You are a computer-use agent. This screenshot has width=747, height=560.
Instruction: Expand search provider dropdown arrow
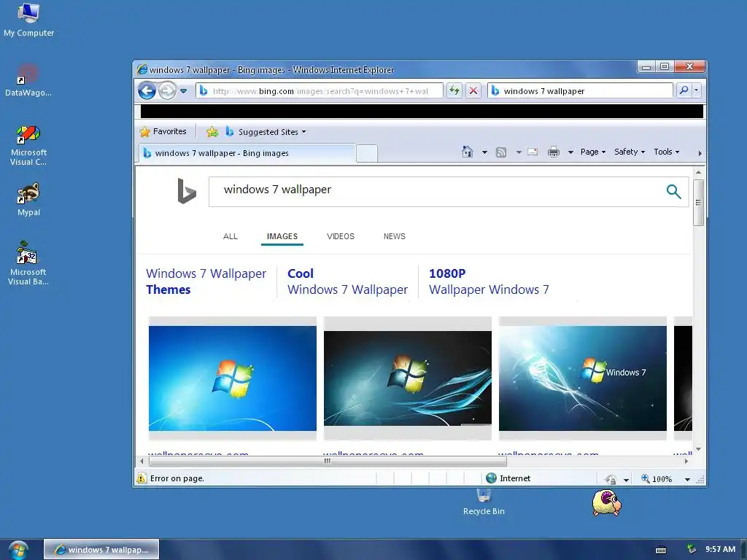click(697, 90)
